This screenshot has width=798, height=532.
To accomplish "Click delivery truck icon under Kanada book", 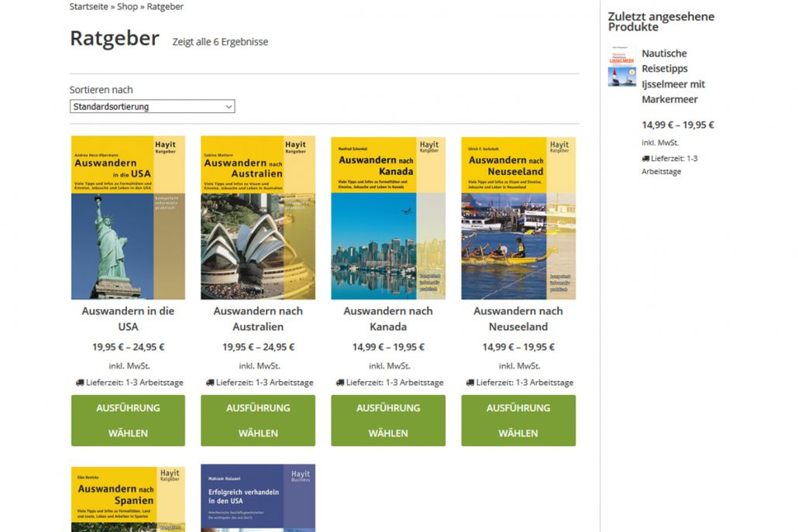I will coord(340,383).
